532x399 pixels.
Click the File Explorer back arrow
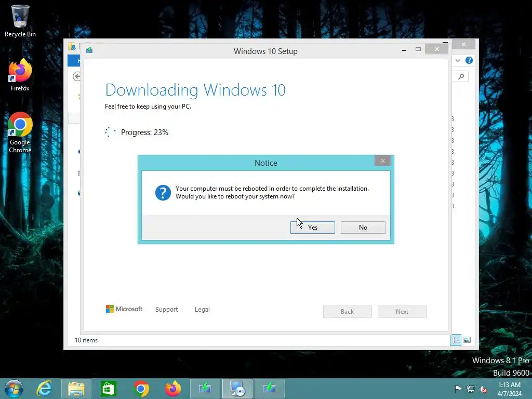point(77,76)
